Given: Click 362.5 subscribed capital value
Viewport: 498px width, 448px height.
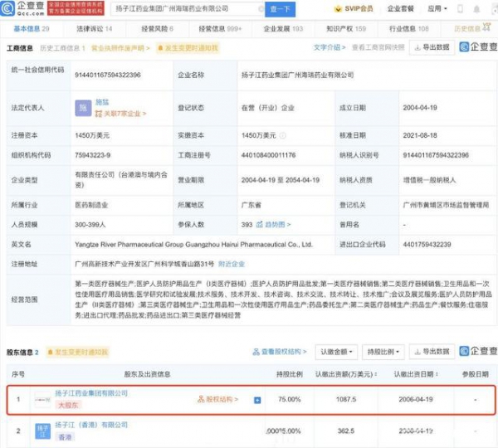Looking at the screenshot, I should pyautogui.click(x=346, y=431).
